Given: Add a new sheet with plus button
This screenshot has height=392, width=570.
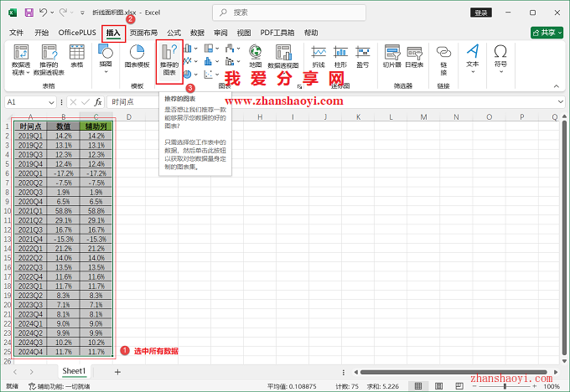Looking at the screenshot, I should coord(117,372).
